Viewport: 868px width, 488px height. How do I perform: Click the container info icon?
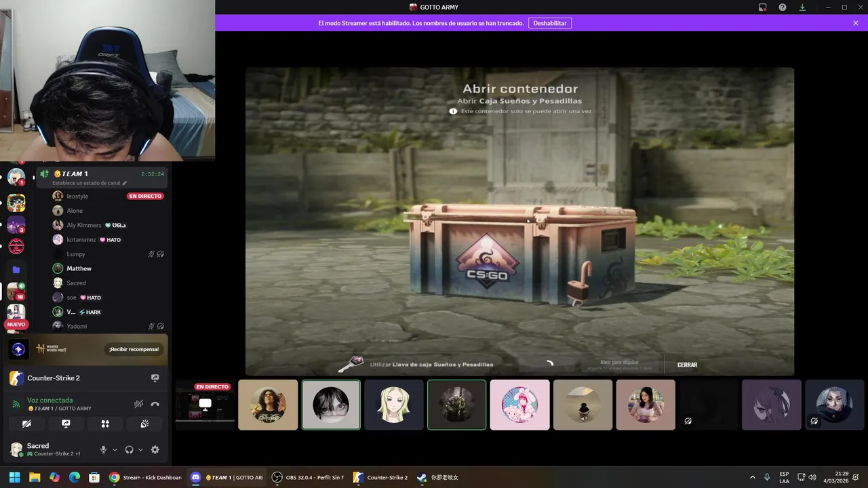(453, 111)
